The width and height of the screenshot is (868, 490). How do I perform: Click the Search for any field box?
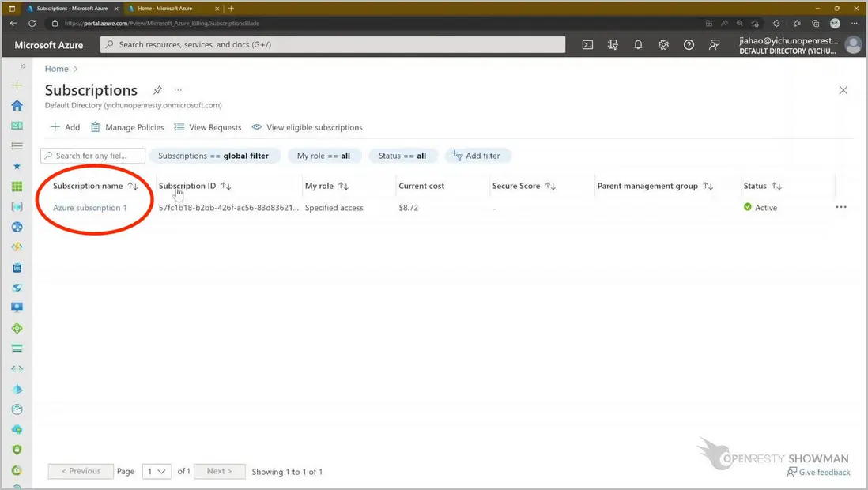click(93, 156)
